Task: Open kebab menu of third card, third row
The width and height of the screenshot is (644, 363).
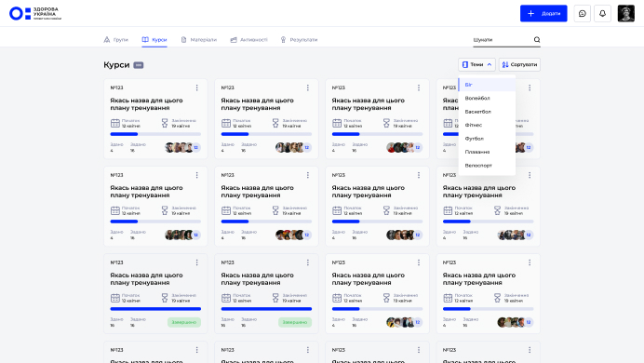Action: (x=419, y=262)
